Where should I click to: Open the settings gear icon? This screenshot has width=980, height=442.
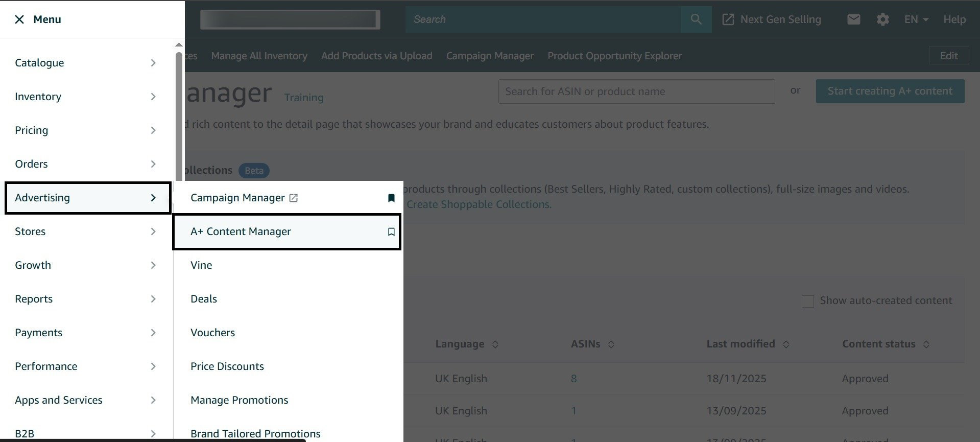click(x=882, y=19)
